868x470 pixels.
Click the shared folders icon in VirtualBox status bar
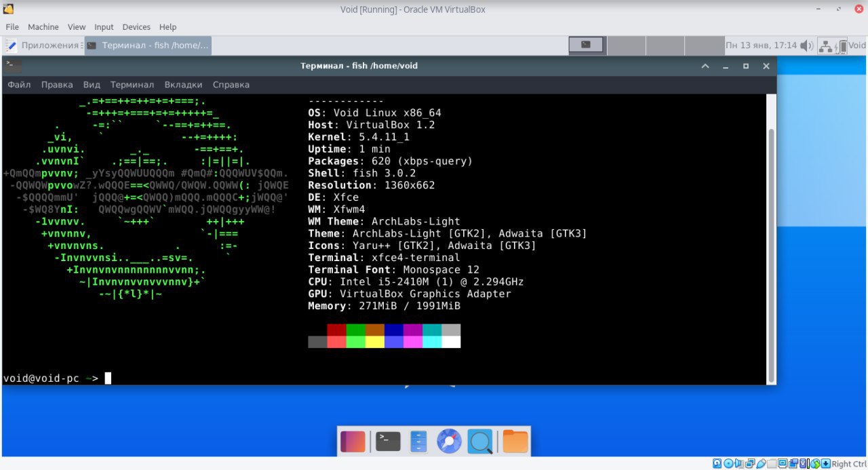[772, 464]
